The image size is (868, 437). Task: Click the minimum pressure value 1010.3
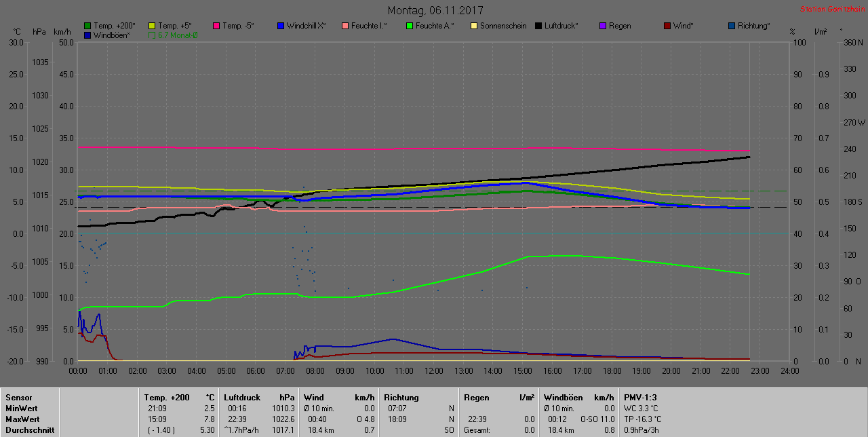(283, 408)
